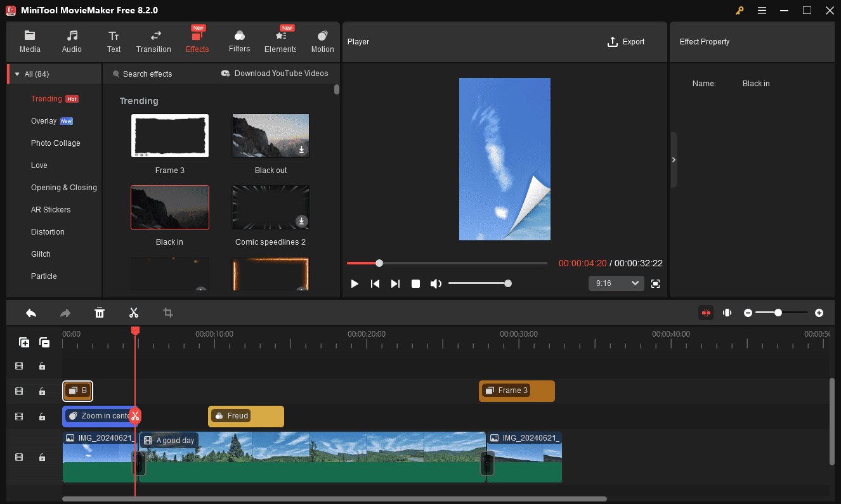The width and height of the screenshot is (841, 504).
Task: Select the A good day video clip
Action: point(313,457)
